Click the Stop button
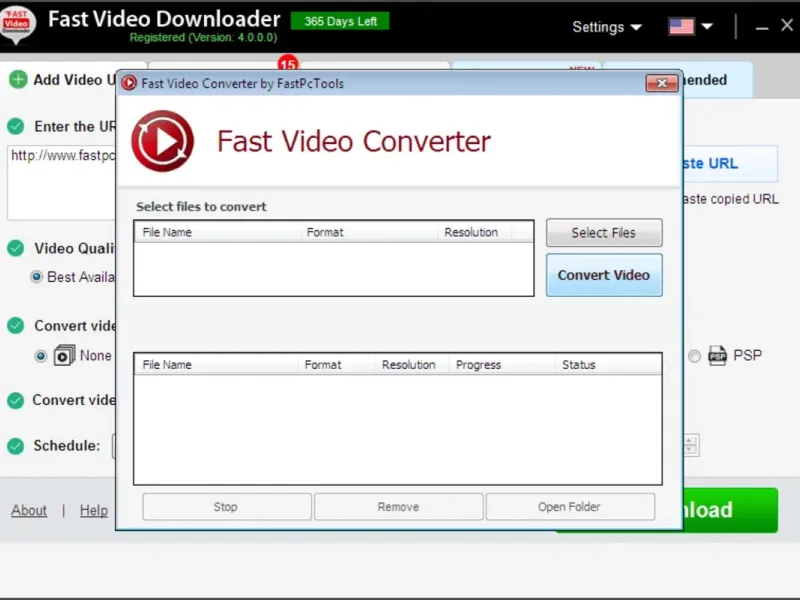 pos(227,507)
